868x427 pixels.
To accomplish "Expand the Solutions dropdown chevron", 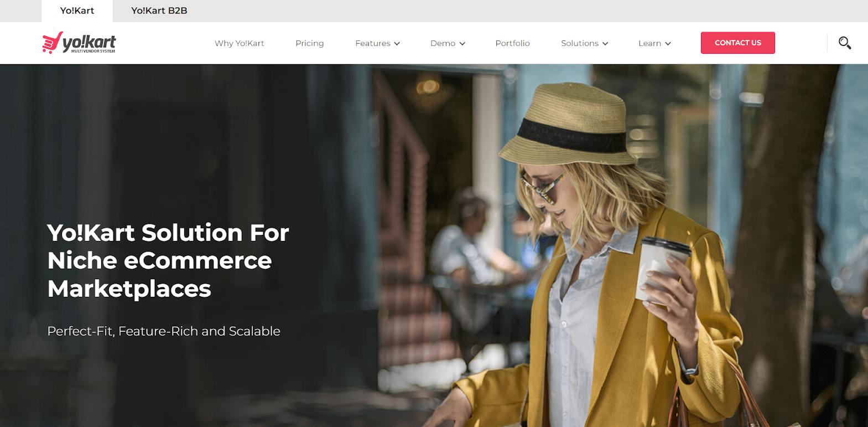I will [605, 44].
